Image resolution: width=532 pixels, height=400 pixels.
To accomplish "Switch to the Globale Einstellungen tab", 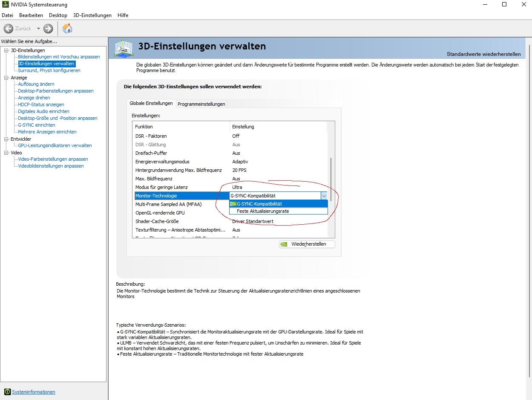I will (151, 104).
